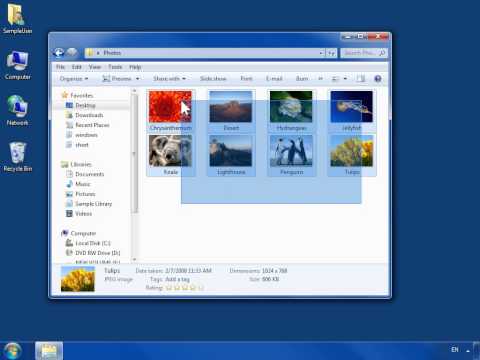The image size is (480, 360).
Task: Click navigation pane scrollbar up arrow
Action: click(x=135, y=91)
